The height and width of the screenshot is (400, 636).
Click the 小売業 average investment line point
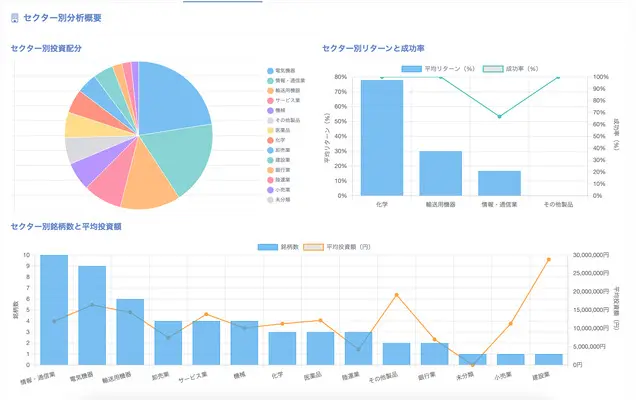click(x=511, y=323)
